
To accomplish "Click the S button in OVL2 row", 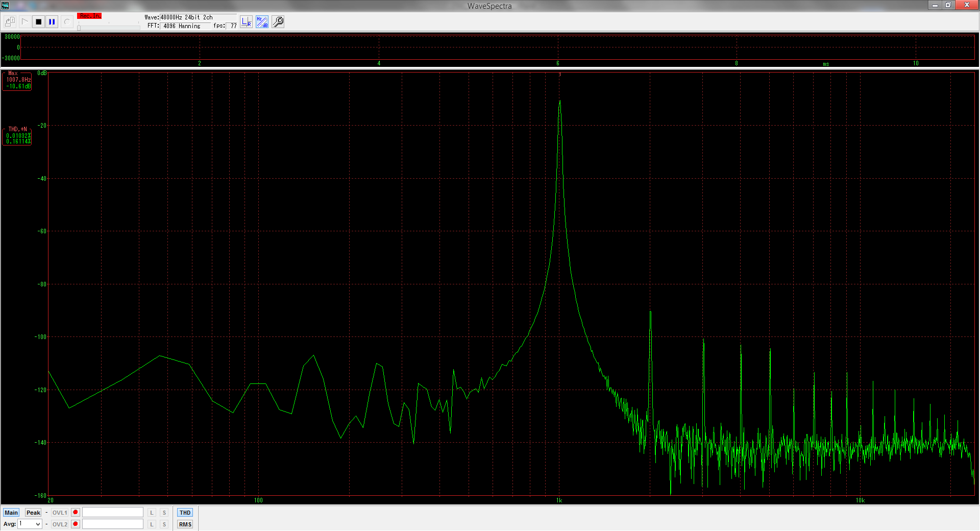I will click(x=164, y=524).
